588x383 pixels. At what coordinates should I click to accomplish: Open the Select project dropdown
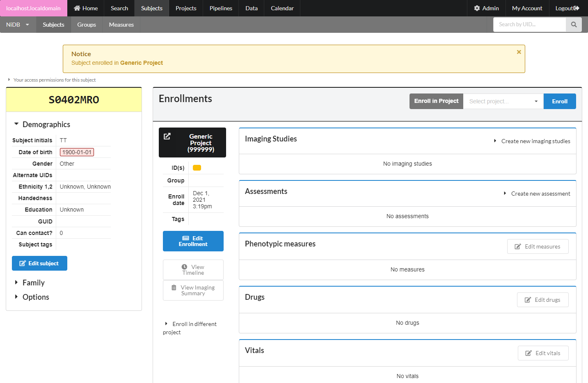(x=503, y=101)
